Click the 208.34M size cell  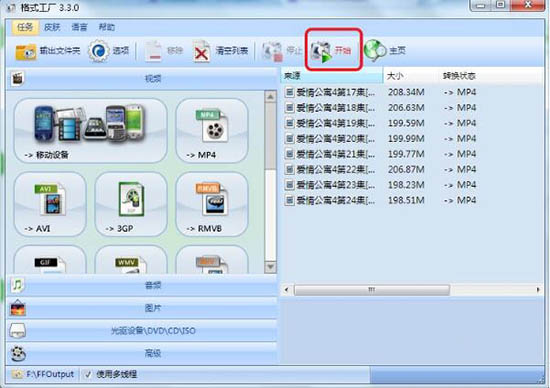(406, 92)
